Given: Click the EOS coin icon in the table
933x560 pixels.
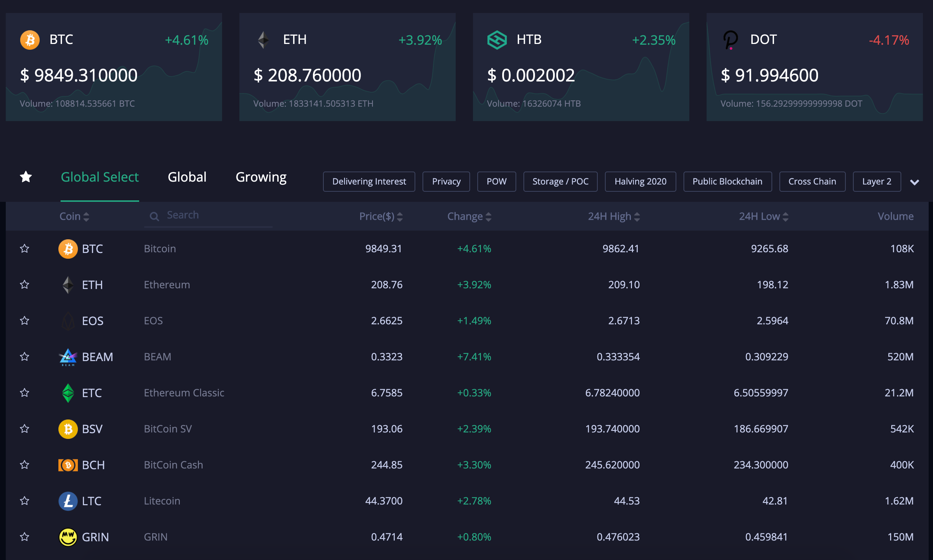Looking at the screenshot, I should [68, 321].
